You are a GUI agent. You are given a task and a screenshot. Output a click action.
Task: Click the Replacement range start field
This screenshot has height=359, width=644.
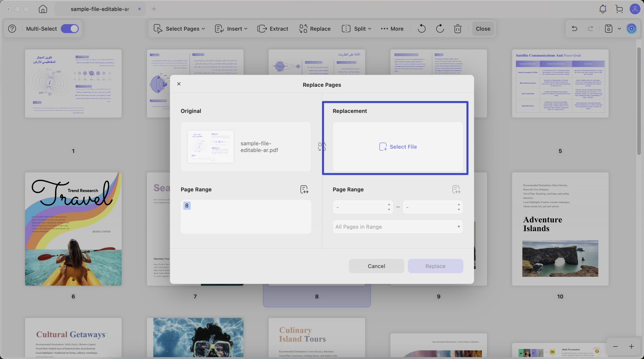(363, 207)
